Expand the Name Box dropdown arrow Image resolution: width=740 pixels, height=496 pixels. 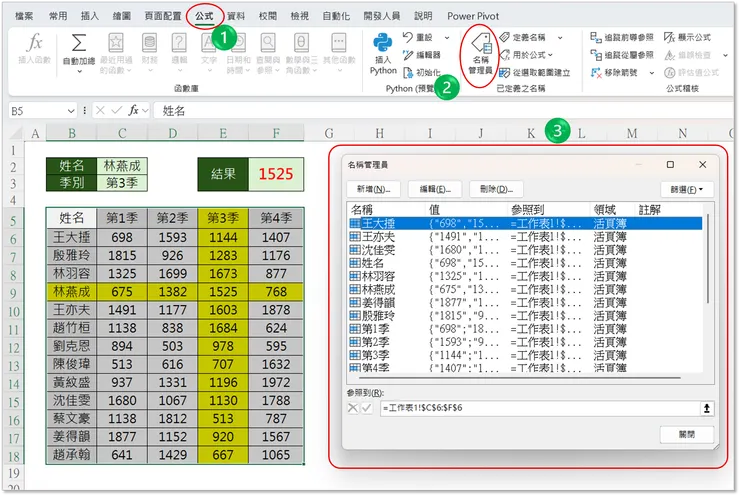click(71, 111)
